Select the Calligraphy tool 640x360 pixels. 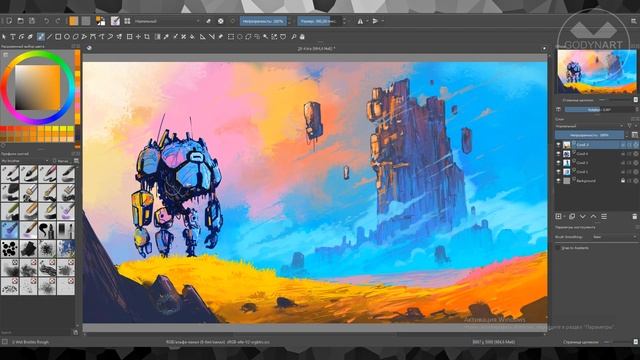pos(30,37)
